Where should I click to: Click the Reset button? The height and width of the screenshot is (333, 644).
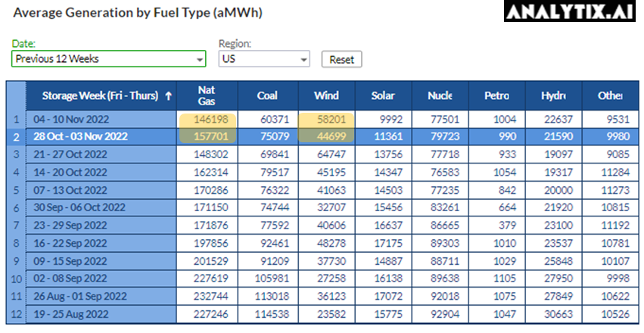coord(341,60)
